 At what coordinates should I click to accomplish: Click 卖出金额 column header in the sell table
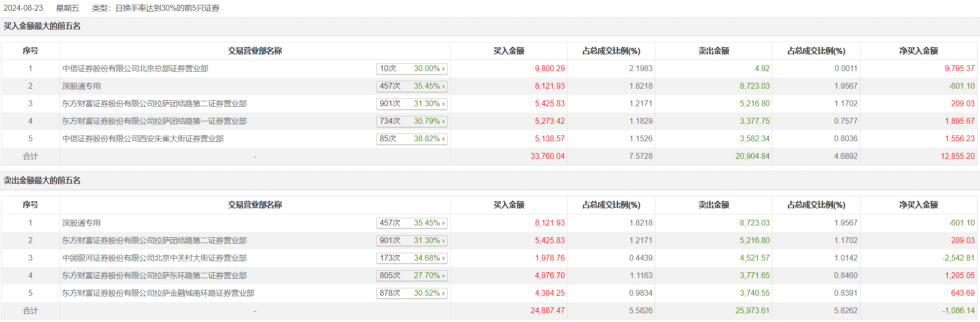pyautogui.click(x=713, y=205)
